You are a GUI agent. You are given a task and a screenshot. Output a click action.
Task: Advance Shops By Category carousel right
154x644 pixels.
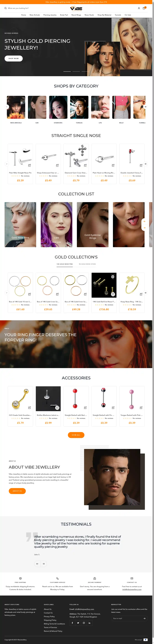(x=145, y=107)
